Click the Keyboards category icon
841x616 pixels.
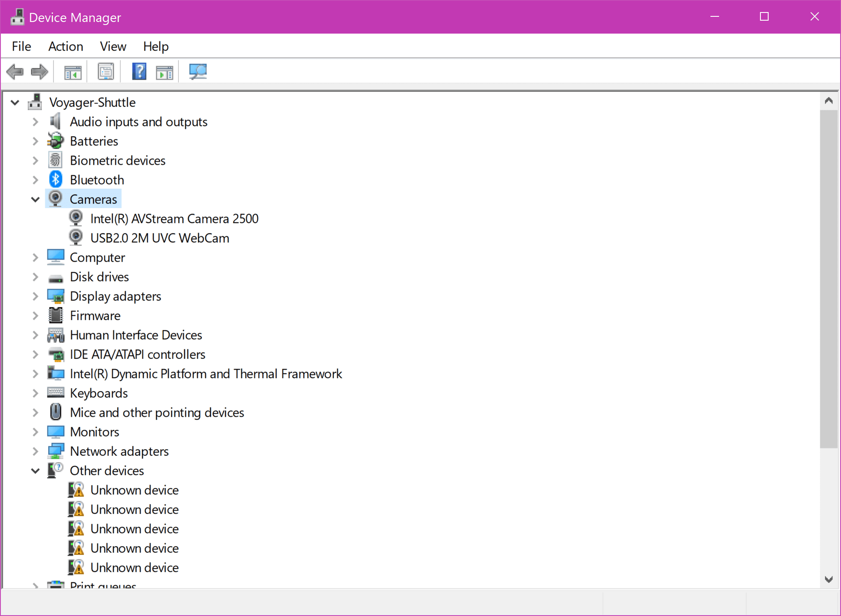click(x=56, y=392)
